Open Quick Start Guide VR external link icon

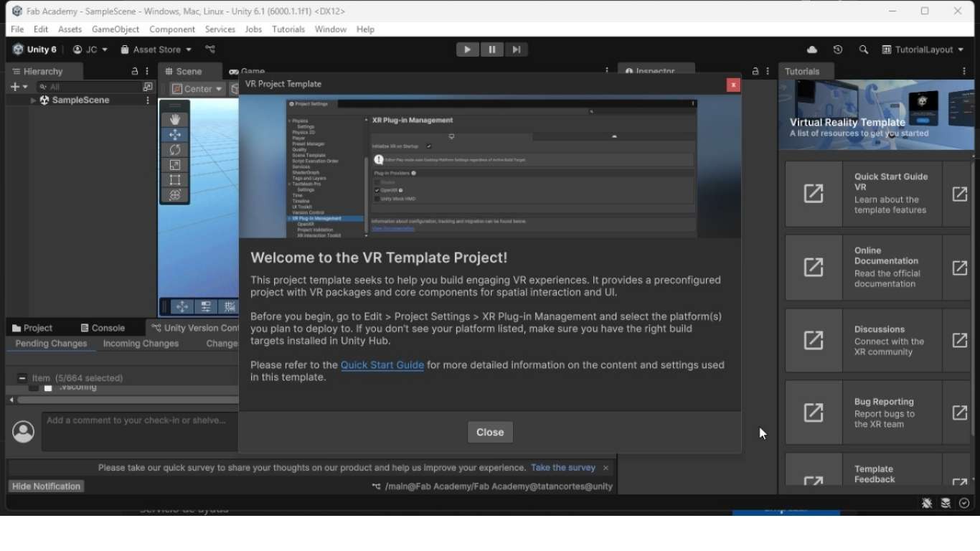pyautogui.click(x=959, y=194)
